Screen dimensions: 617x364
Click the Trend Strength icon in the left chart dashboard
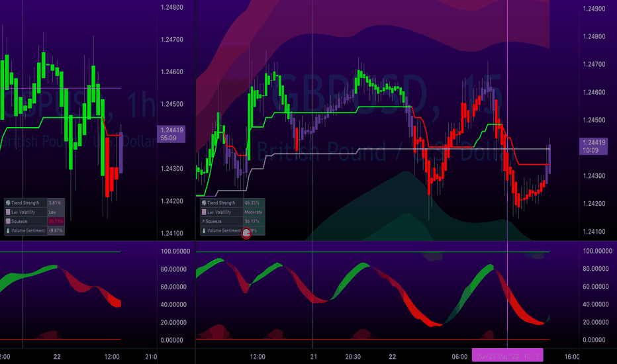[8, 203]
